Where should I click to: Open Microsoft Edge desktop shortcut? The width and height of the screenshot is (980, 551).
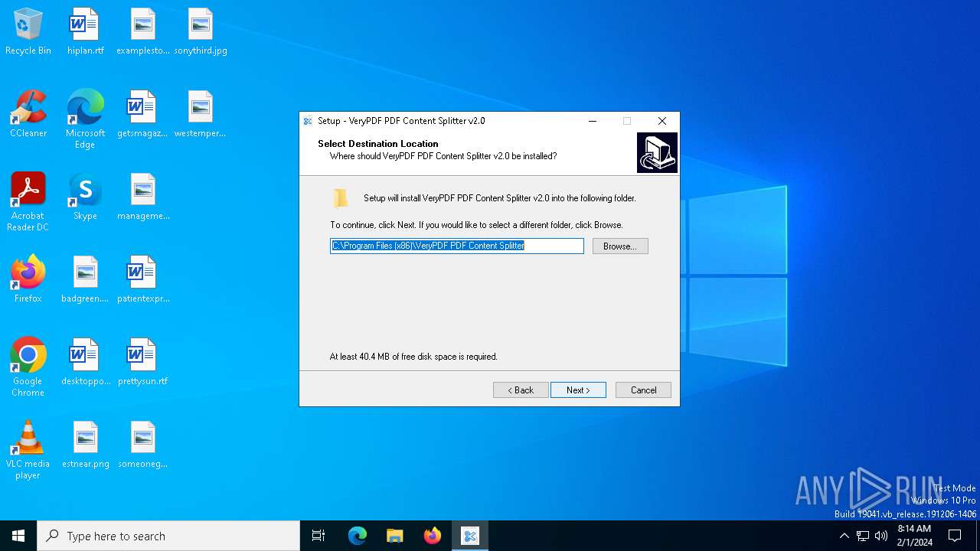[85, 119]
